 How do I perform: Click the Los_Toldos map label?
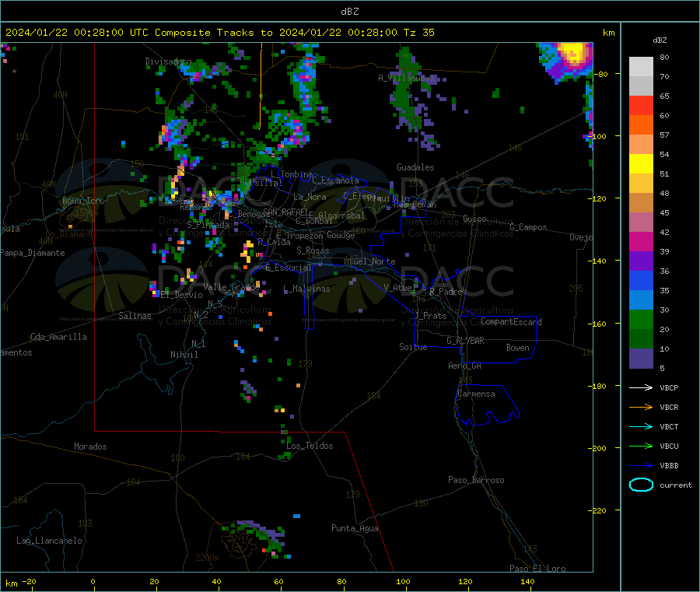[310, 446]
